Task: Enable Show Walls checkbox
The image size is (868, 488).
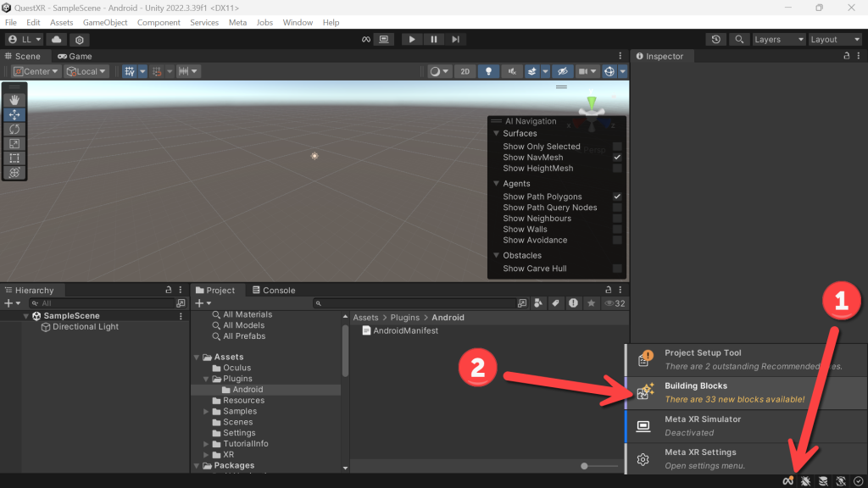Action: click(617, 229)
